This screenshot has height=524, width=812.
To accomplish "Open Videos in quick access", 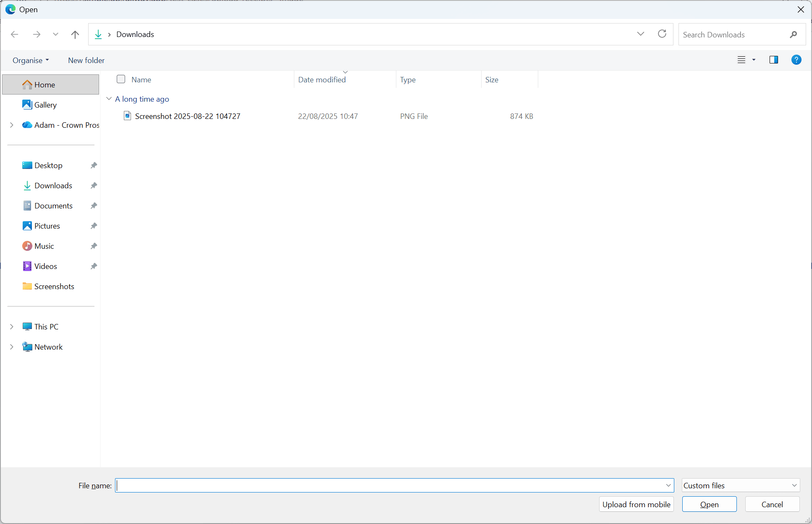I will pos(45,266).
